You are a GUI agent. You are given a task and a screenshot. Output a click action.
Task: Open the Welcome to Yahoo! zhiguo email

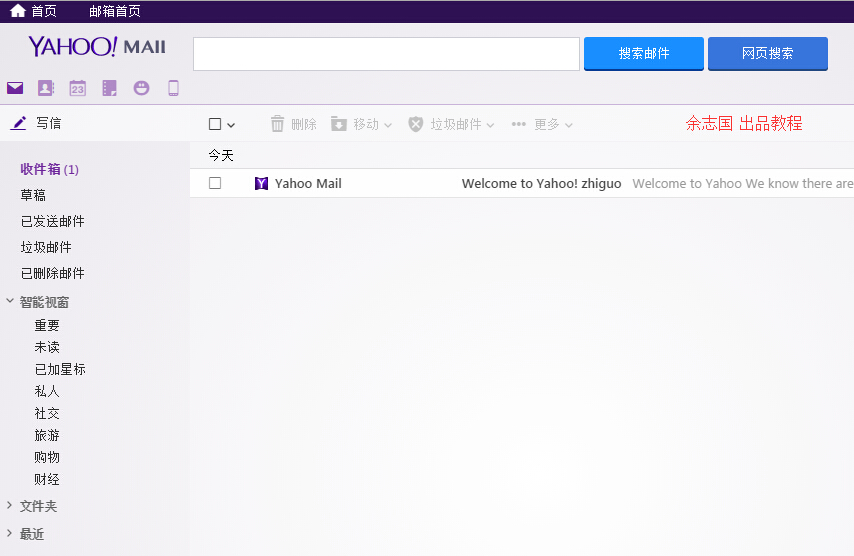541,184
